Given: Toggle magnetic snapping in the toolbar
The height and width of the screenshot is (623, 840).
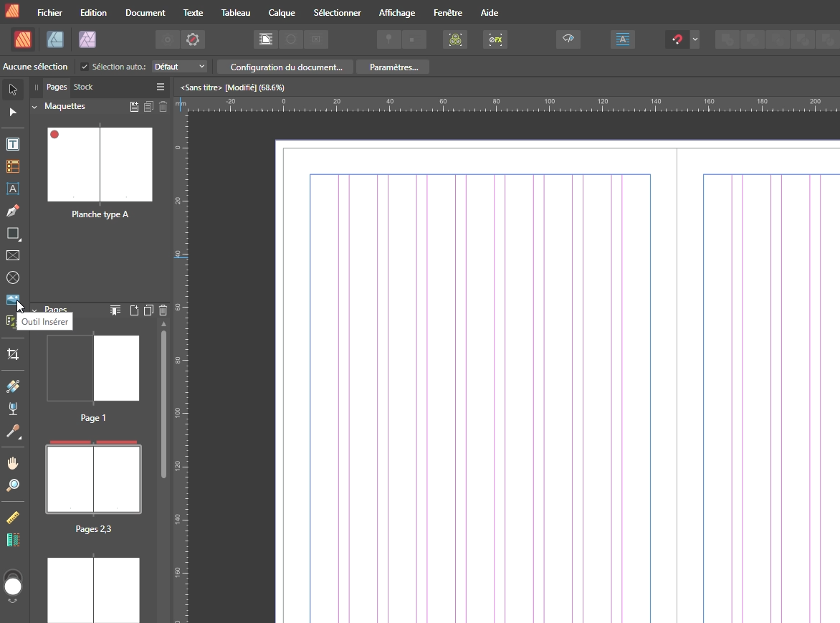Looking at the screenshot, I should tap(677, 39).
